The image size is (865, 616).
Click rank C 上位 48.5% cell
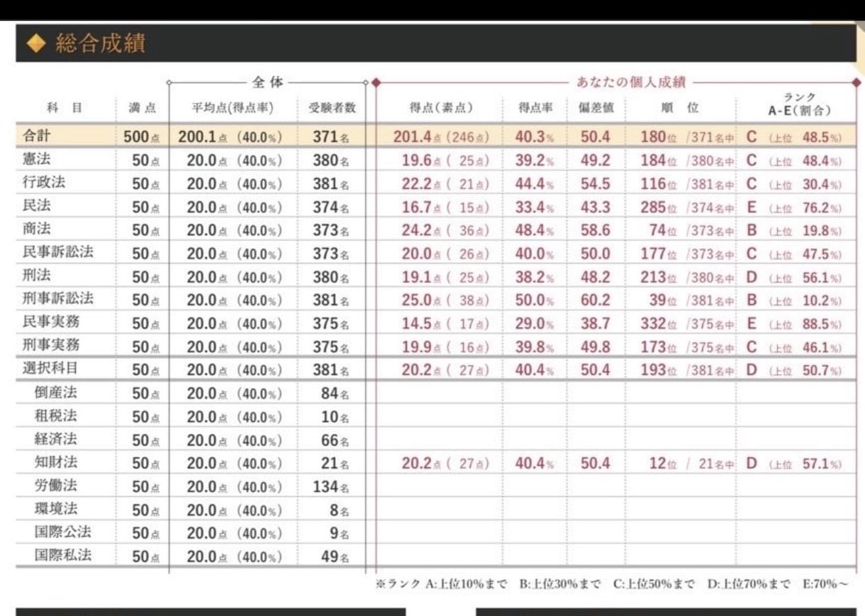[x=794, y=137]
